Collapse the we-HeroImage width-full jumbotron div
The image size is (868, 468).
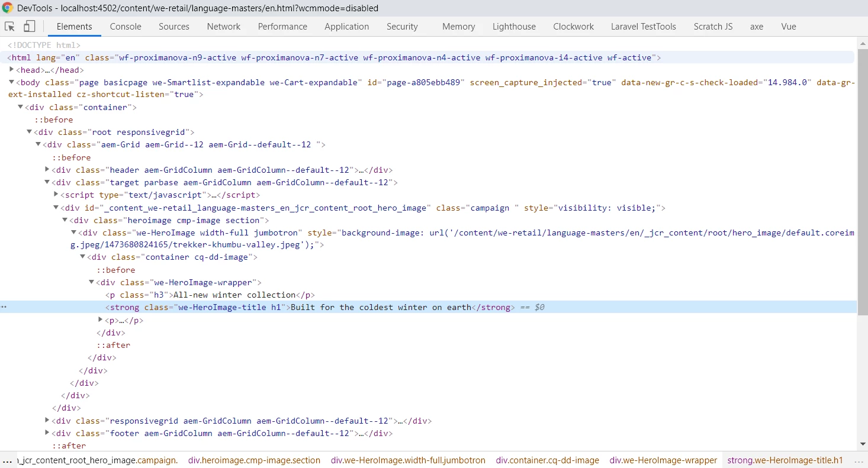(74, 233)
